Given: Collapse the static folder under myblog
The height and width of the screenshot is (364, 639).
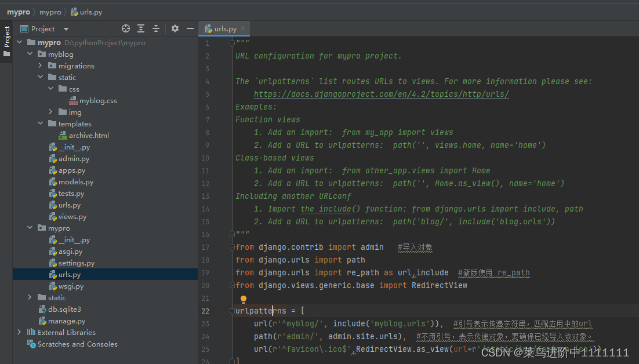Looking at the screenshot, I should point(40,77).
